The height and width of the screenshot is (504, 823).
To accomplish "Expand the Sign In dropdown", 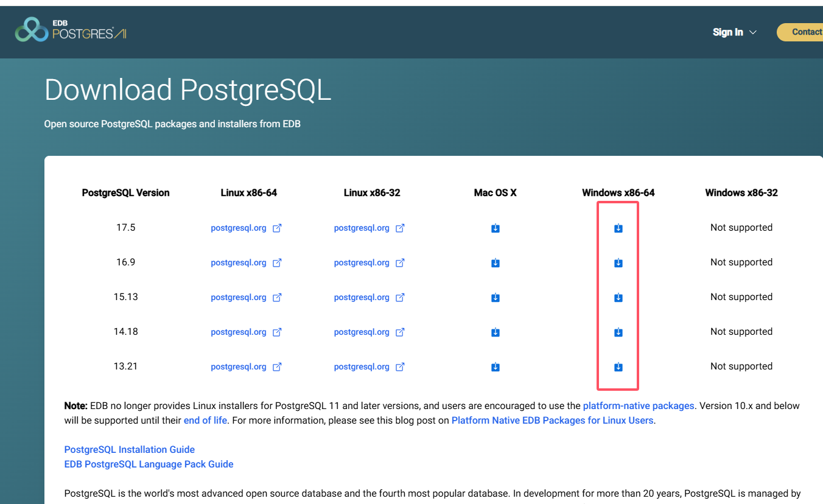I will tap(735, 32).
